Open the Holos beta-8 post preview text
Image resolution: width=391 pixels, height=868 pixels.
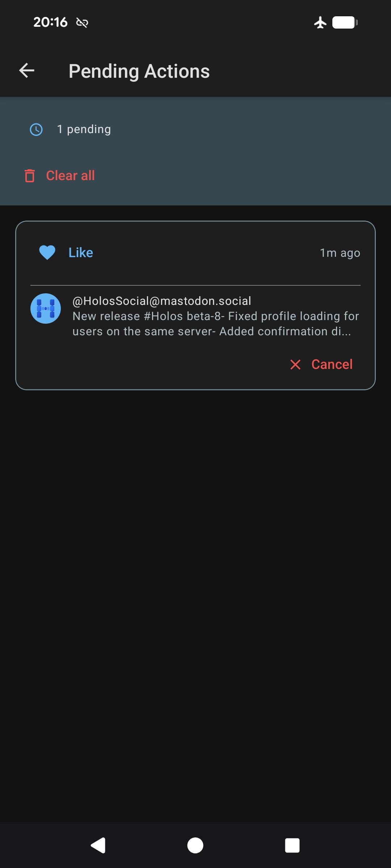(x=215, y=324)
